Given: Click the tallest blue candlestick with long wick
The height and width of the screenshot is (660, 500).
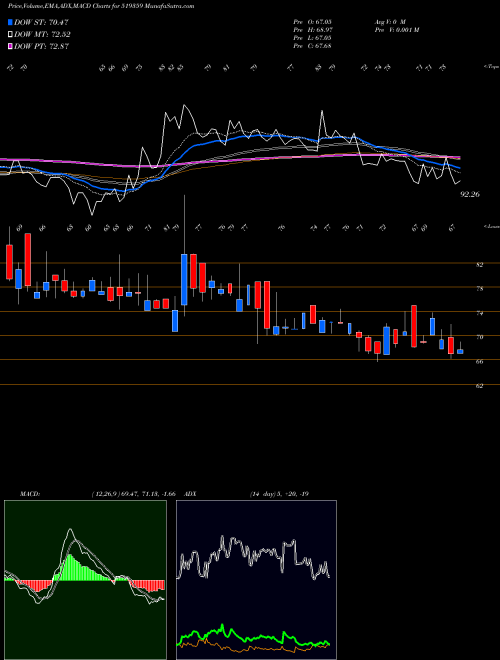Looking at the screenshot, I should click(184, 279).
